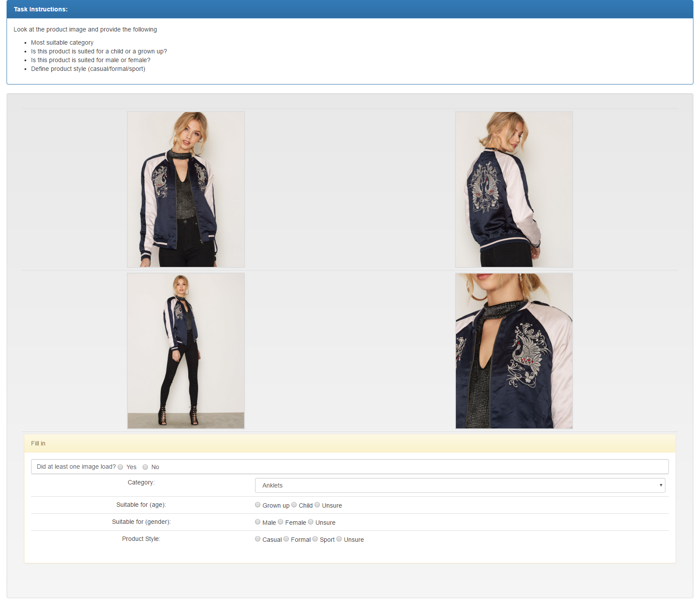The image size is (700, 607).
Task: Pick Formal product style
Action: point(286,539)
